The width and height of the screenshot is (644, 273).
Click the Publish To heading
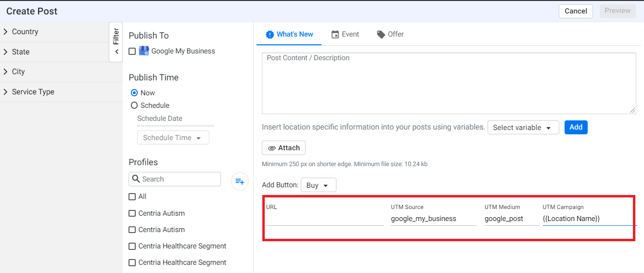(149, 36)
